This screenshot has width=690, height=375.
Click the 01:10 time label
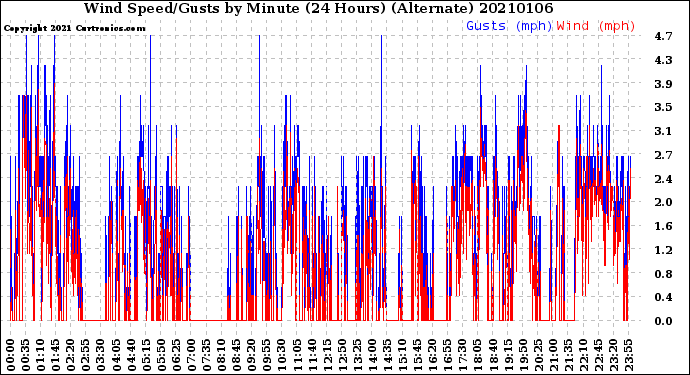pos(40,355)
